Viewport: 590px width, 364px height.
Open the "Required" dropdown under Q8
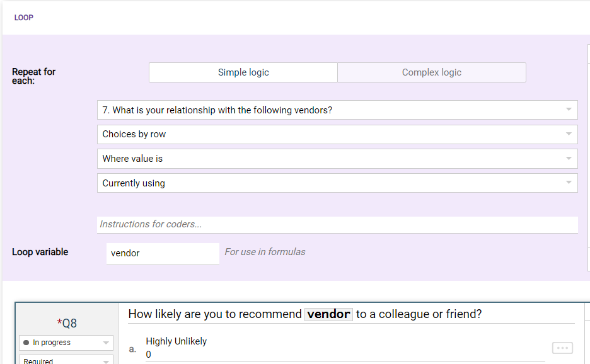click(x=66, y=361)
